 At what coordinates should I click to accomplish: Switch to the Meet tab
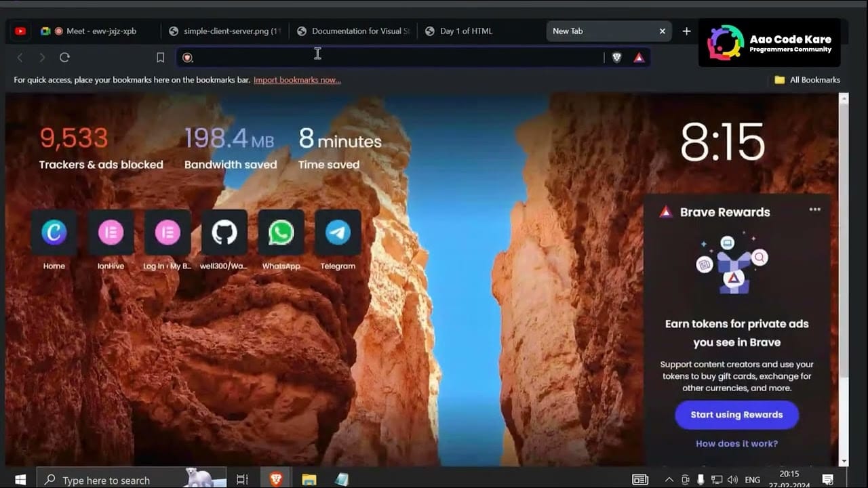pyautogui.click(x=101, y=31)
